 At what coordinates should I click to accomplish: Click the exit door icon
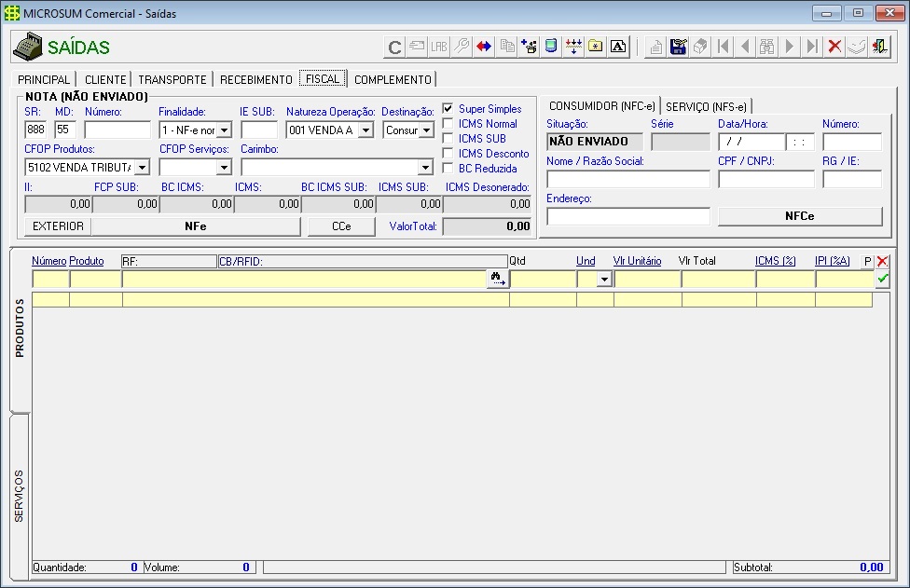pos(879,47)
